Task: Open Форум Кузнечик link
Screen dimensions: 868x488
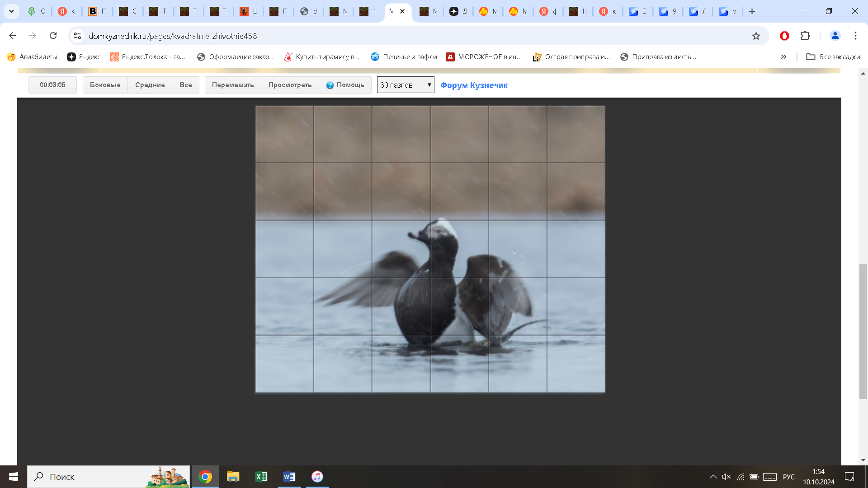Action: pos(474,85)
